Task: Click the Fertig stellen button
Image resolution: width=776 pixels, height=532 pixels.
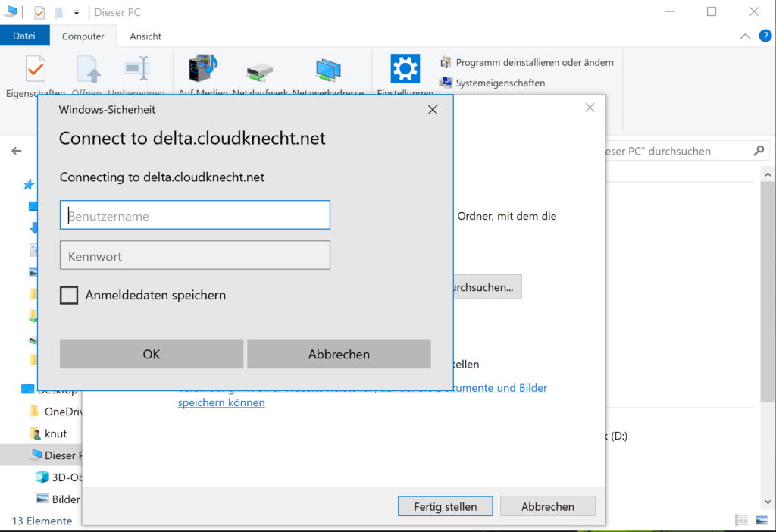Action: pyautogui.click(x=446, y=506)
